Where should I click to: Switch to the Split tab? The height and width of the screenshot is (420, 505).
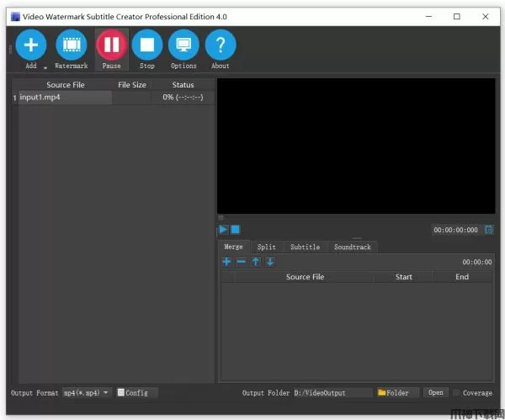[266, 247]
